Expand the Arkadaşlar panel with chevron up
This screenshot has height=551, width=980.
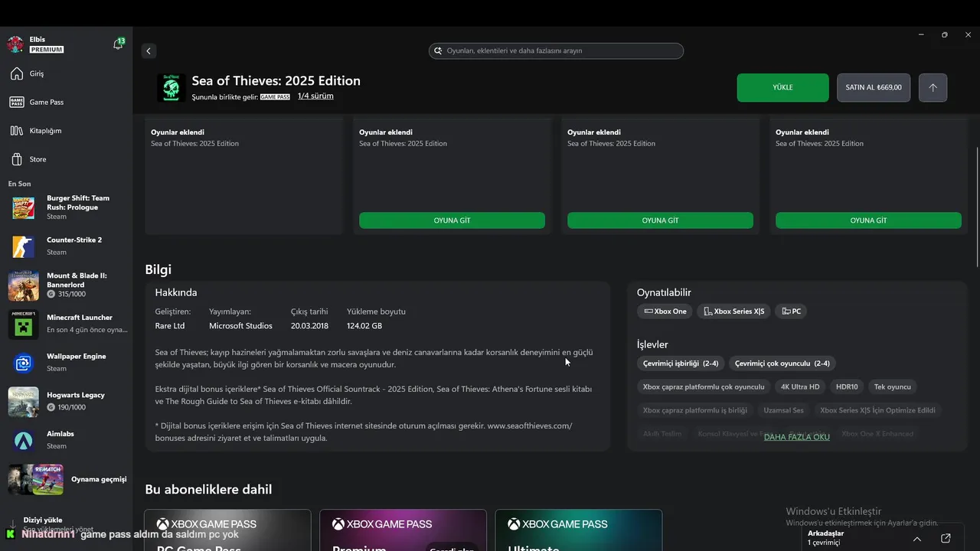point(917,539)
